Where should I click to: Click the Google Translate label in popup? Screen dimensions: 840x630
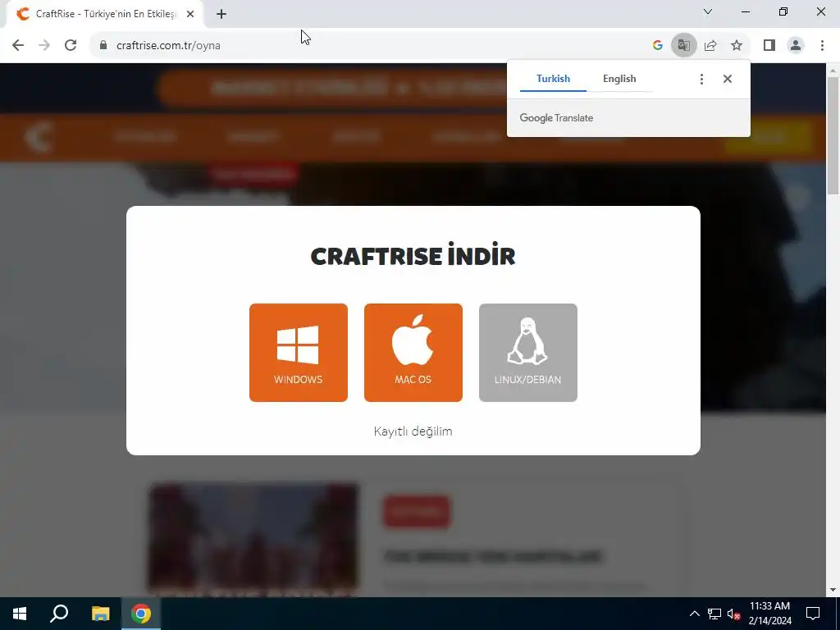556,118
